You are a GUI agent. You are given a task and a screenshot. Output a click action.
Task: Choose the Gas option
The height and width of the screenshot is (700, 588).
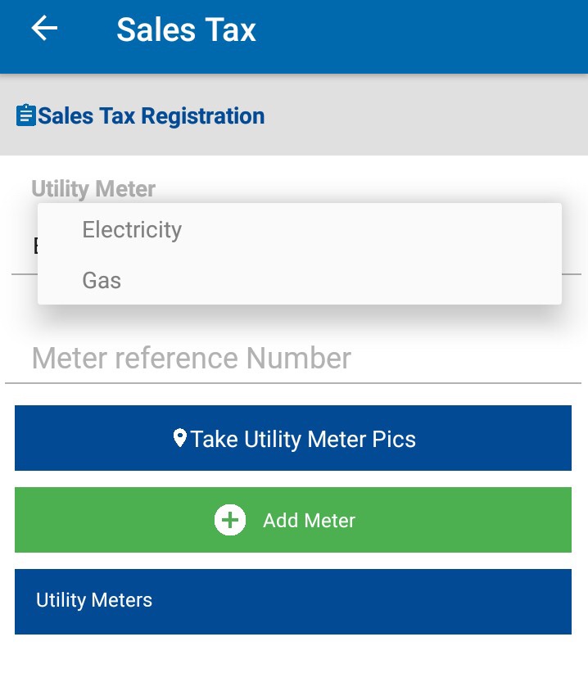(x=102, y=281)
